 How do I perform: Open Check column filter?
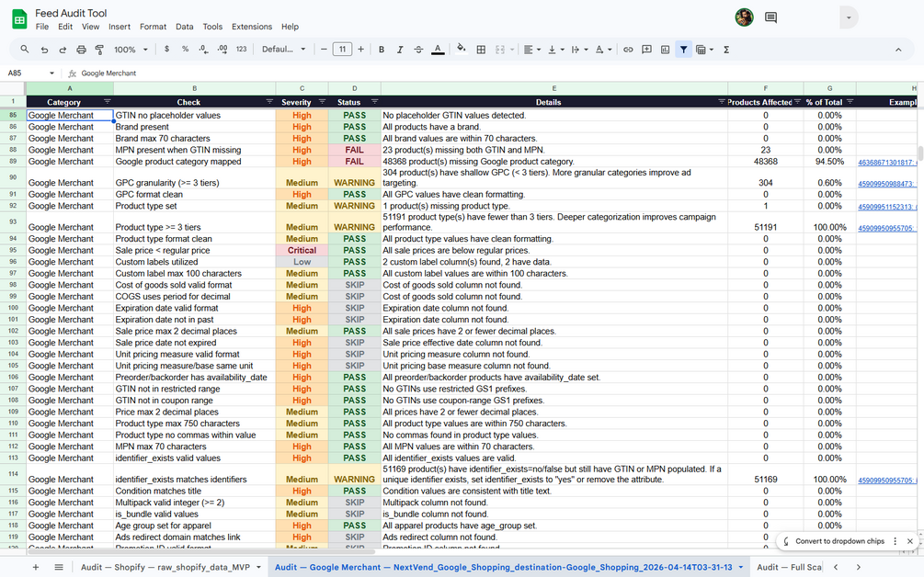269,102
